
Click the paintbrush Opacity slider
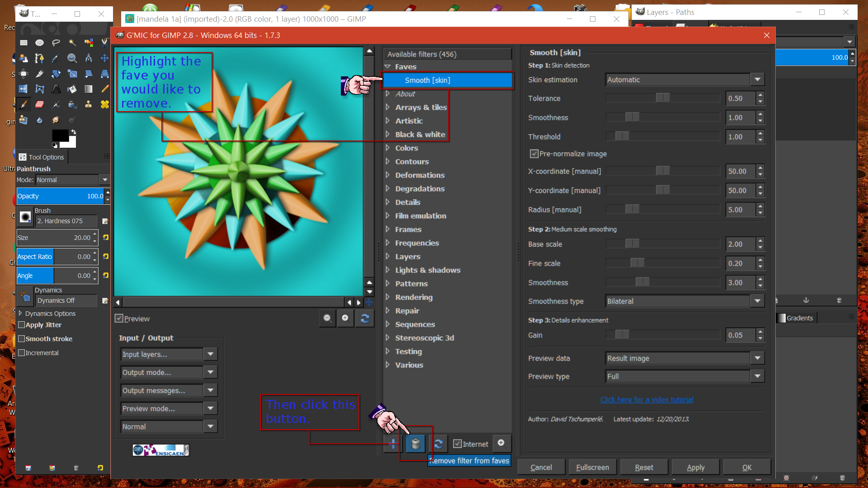point(61,196)
